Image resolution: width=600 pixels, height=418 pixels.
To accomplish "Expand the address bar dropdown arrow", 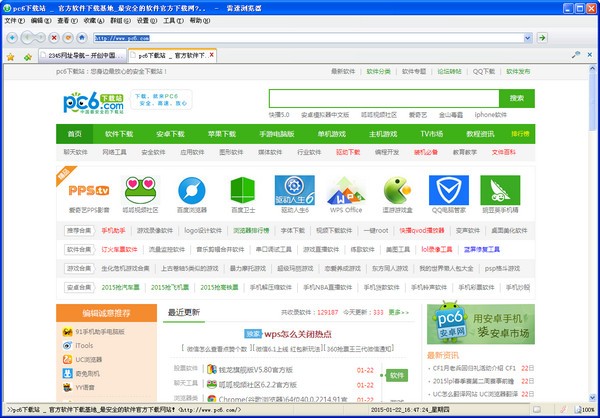I will (x=528, y=38).
